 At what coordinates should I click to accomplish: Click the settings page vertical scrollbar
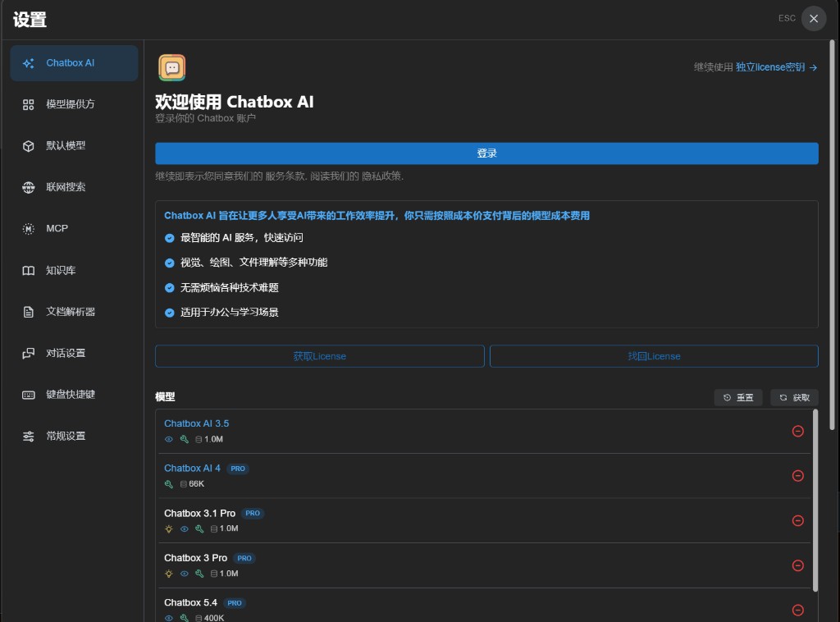tap(832, 234)
